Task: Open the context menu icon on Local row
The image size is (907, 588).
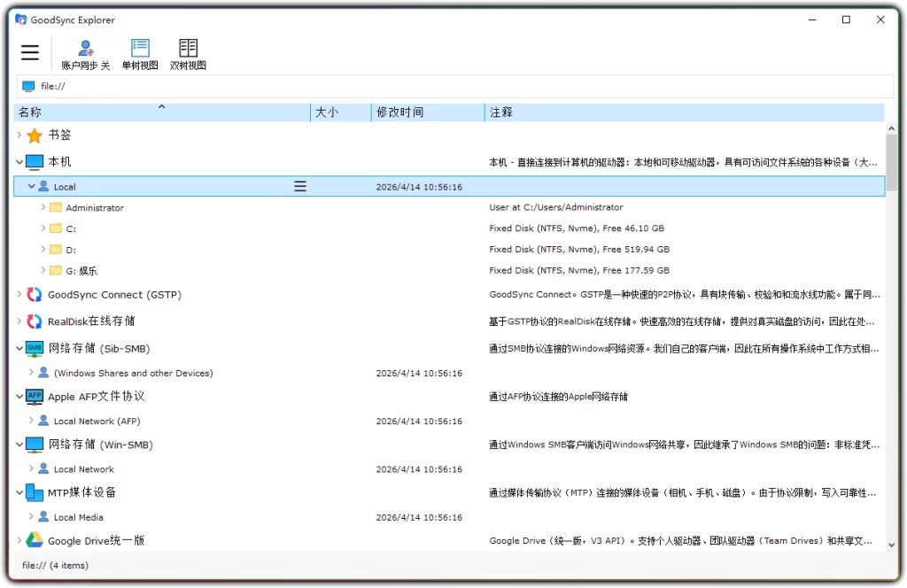Action: click(x=299, y=186)
